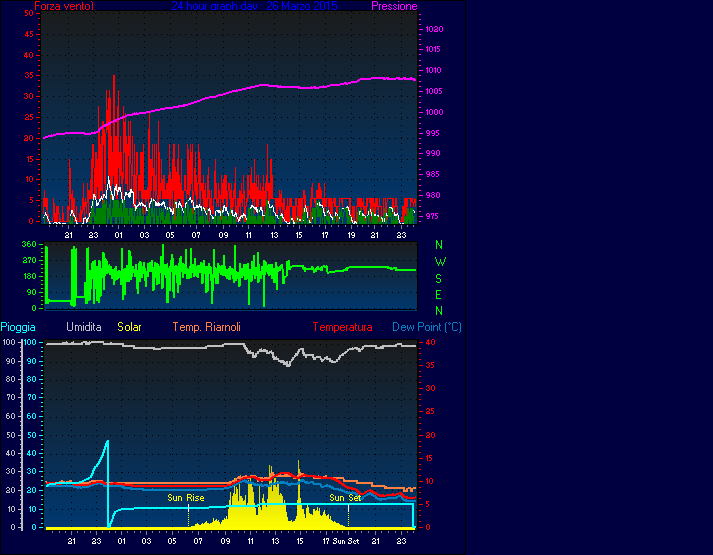
Task: Click the pressure axis value "1005"
Action: click(434, 91)
